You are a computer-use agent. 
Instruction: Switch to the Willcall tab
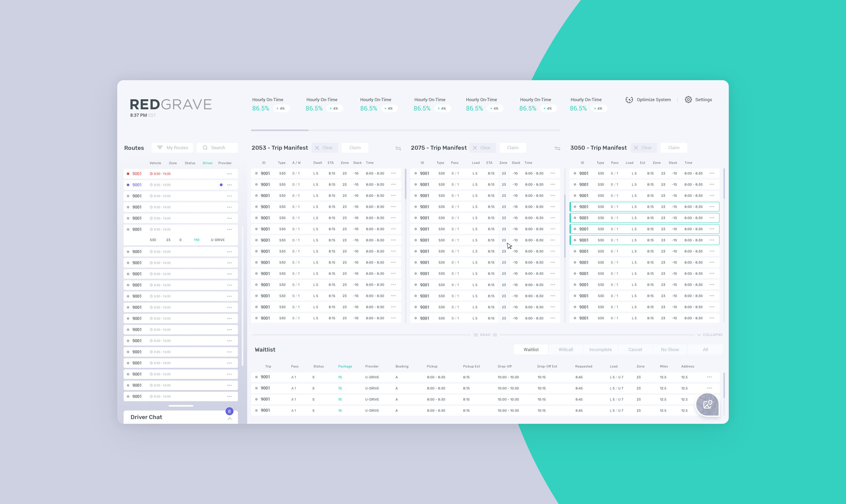click(565, 350)
